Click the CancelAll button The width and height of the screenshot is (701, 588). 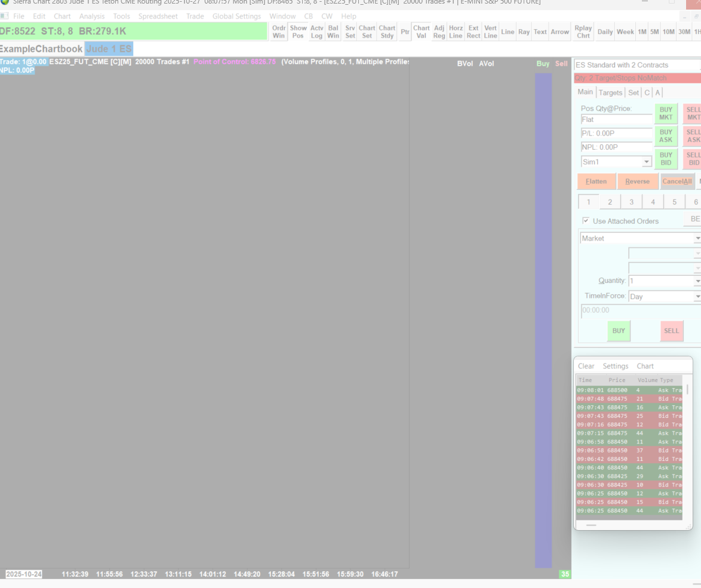(677, 181)
